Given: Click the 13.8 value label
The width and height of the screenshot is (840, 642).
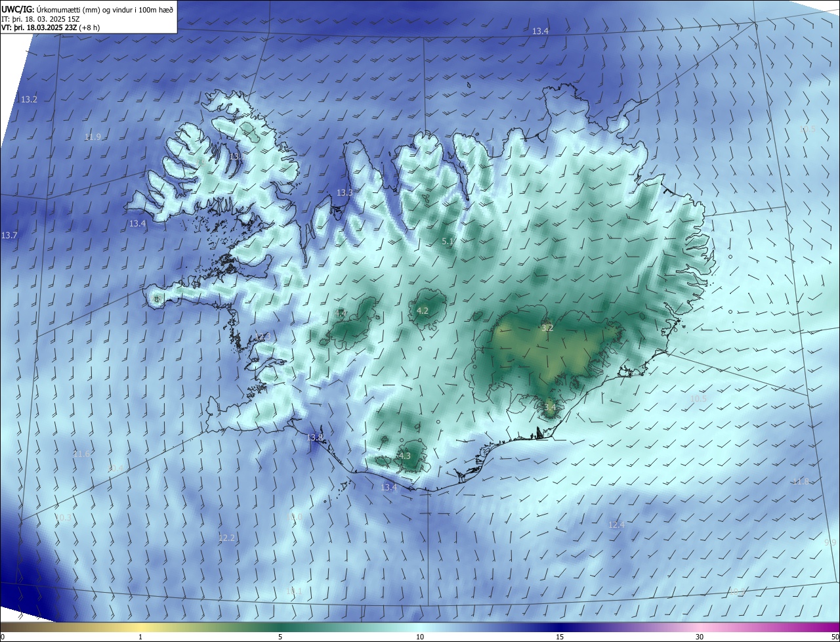Looking at the screenshot, I should coord(315,437).
